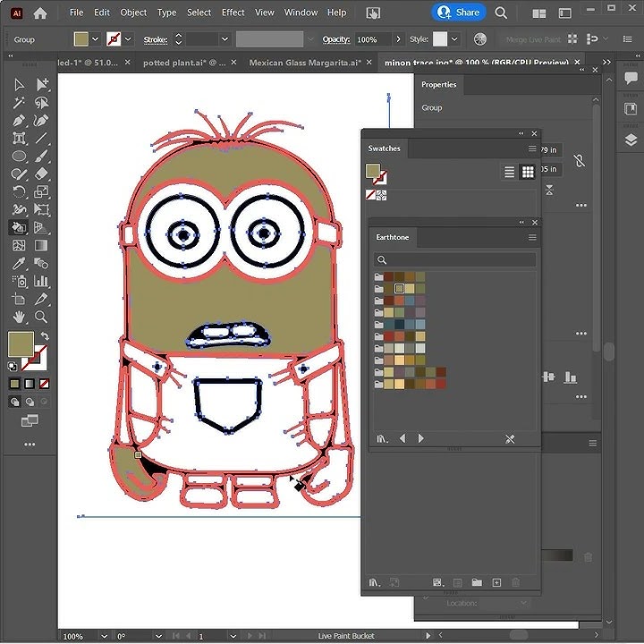Select the Eraser tool

pyautogui.click(x=41, y=174)
